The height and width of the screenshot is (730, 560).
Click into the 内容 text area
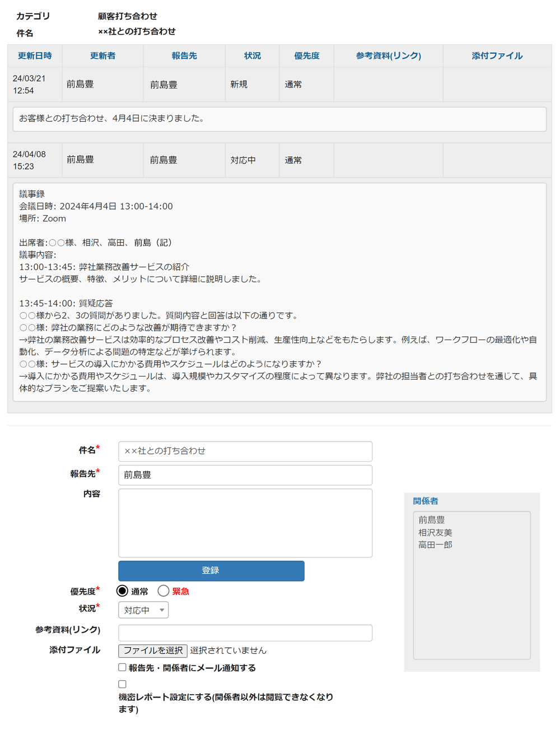tap(245, 523)
